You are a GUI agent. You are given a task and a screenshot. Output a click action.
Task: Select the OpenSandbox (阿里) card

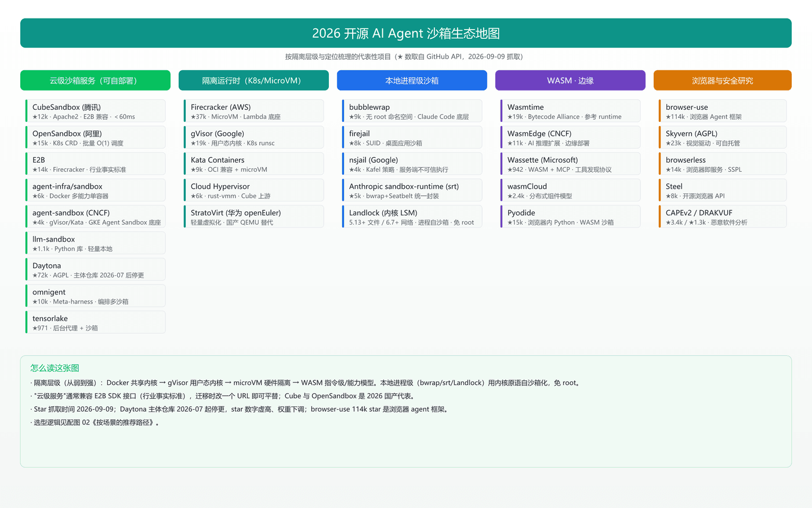95,138
